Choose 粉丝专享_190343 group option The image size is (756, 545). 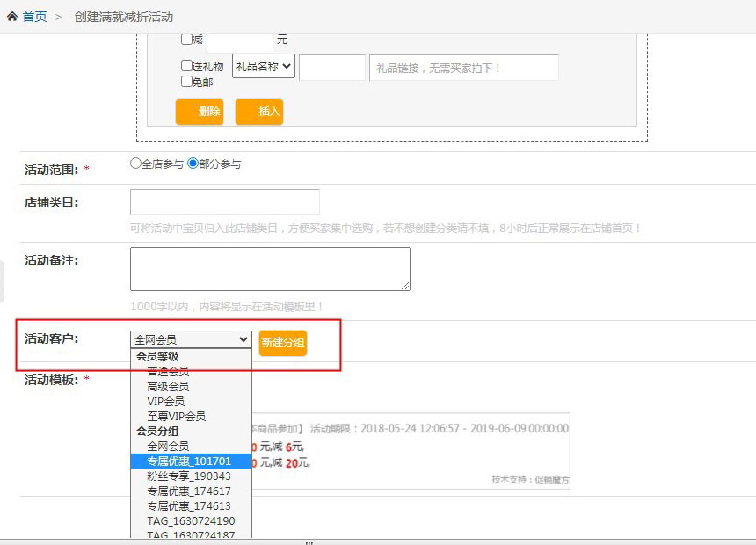[x=189, y=476]
